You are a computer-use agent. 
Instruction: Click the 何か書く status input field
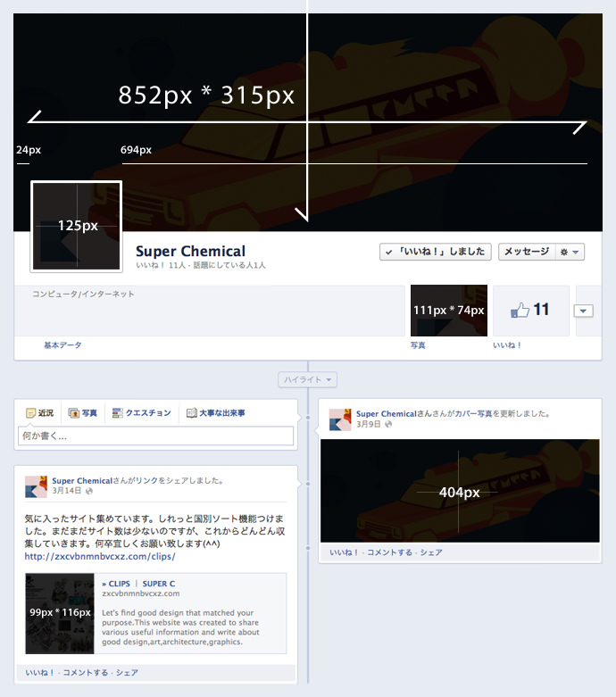(155, 436)
